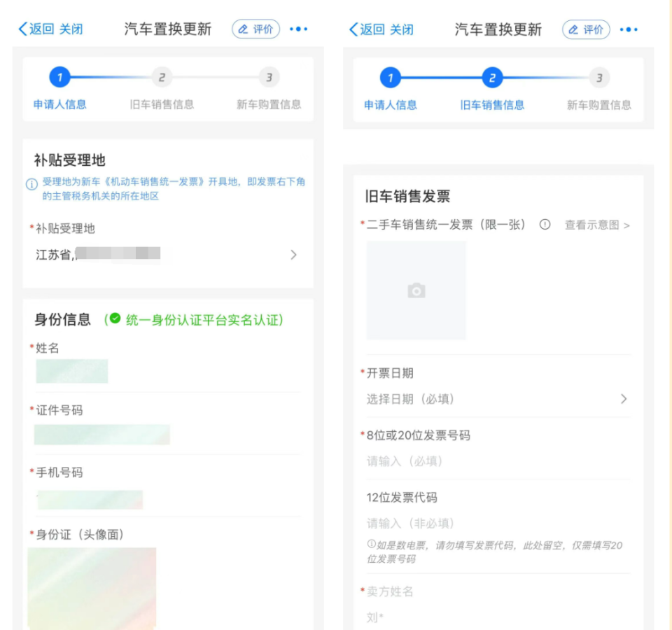Click green verified checkmark icon by 身份信息
The height and width of the screenshot is (630, 672).
[115, 318]
